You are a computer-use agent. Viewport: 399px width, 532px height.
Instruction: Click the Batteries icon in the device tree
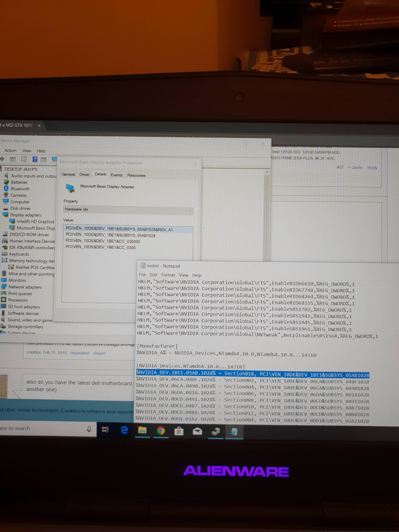[6, 182]
